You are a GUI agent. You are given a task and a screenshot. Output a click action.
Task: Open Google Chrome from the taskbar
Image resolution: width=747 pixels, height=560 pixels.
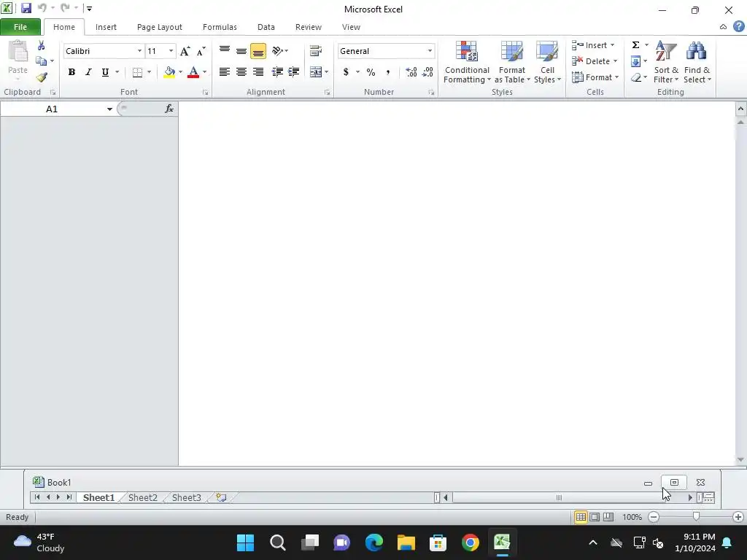click(x=471, y=542)
